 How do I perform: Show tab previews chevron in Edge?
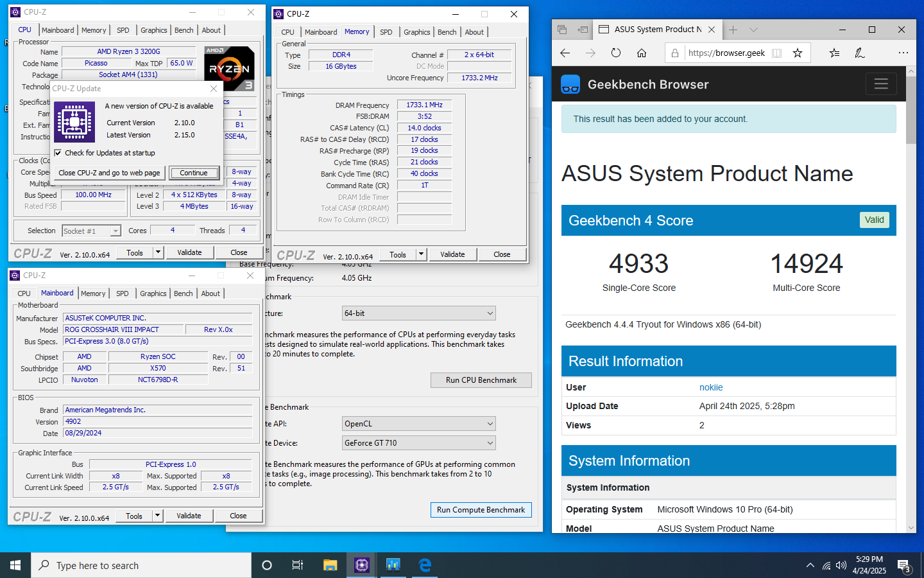754,30
